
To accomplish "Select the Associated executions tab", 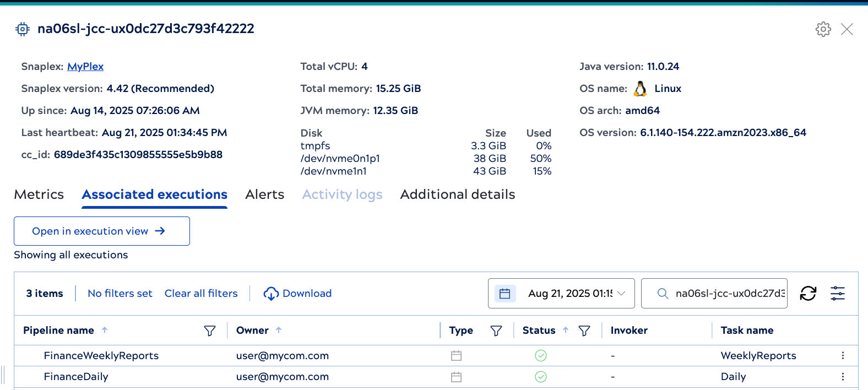I will coord(155,194).
